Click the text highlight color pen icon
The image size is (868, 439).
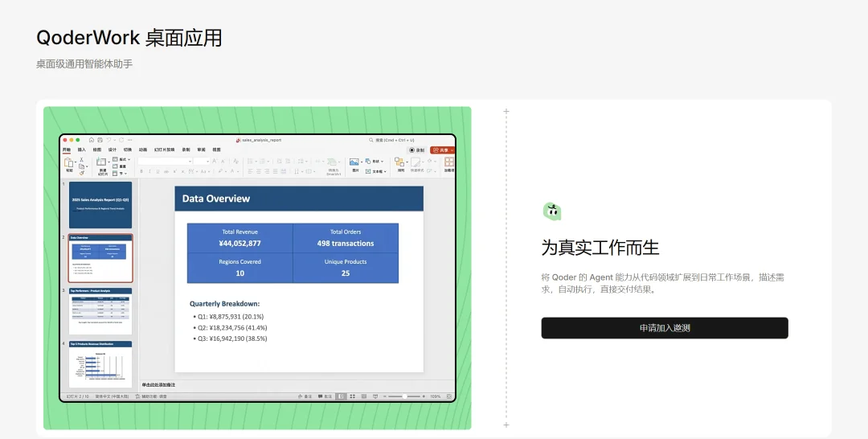coord(219,171)
